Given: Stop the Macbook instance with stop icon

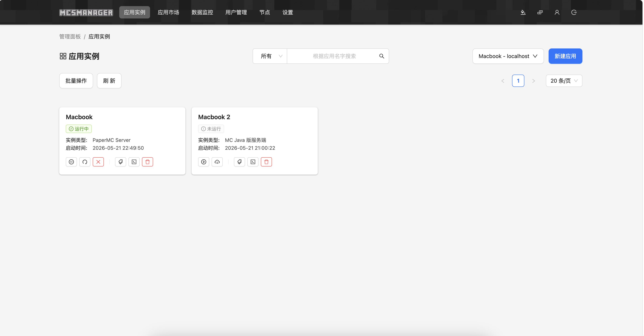Looking at the screenshot, I should (71, 162).
